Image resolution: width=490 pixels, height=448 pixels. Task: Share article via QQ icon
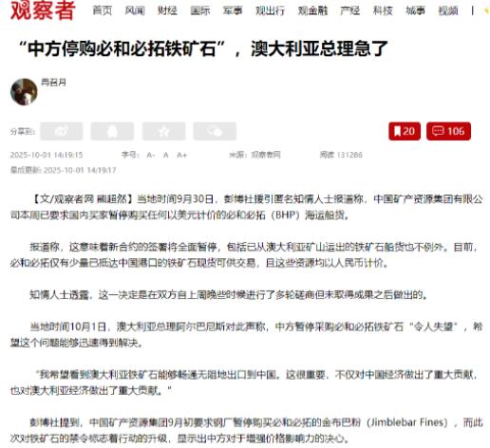112,131
